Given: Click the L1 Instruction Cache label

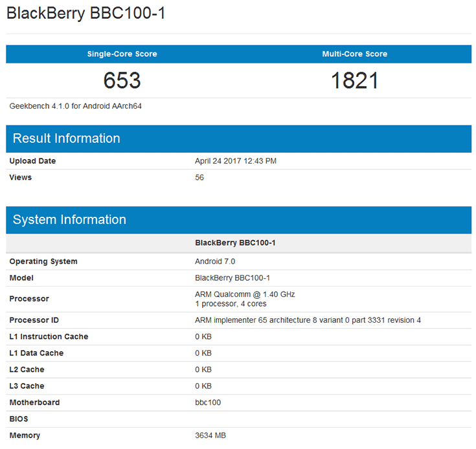Looking at the screenshot, I should [x=49, y=336].
